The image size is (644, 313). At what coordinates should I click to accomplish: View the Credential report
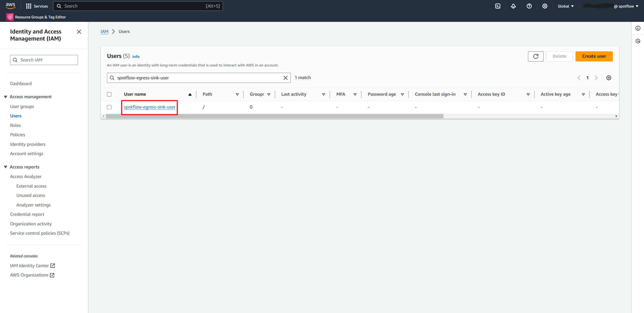pos(27,214)
